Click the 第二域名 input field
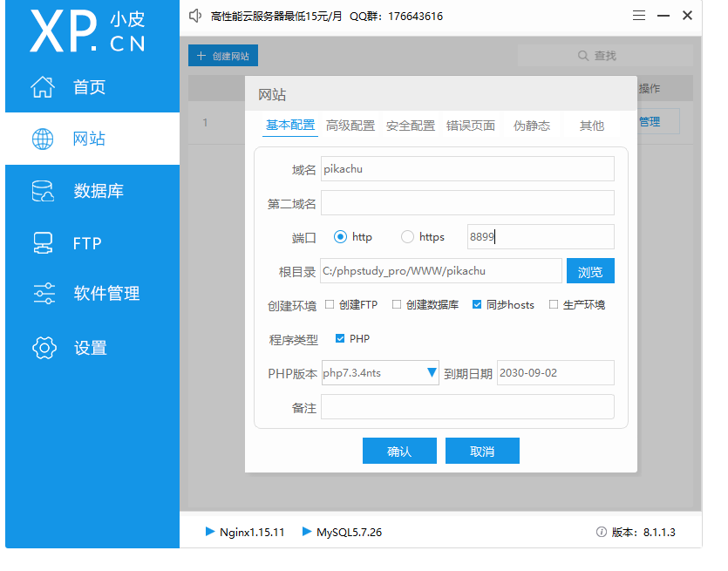Image resolution: width=728 pixels, height=571 pixels. tap(467, 203)
